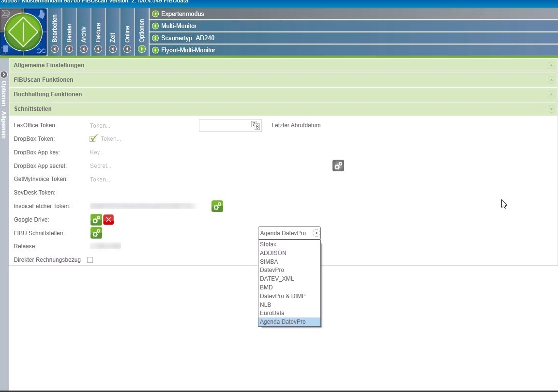This screenshot has height=392, width=558.
Task: Choose ADDISON in the dropdown list
Action: coord(273,253)
